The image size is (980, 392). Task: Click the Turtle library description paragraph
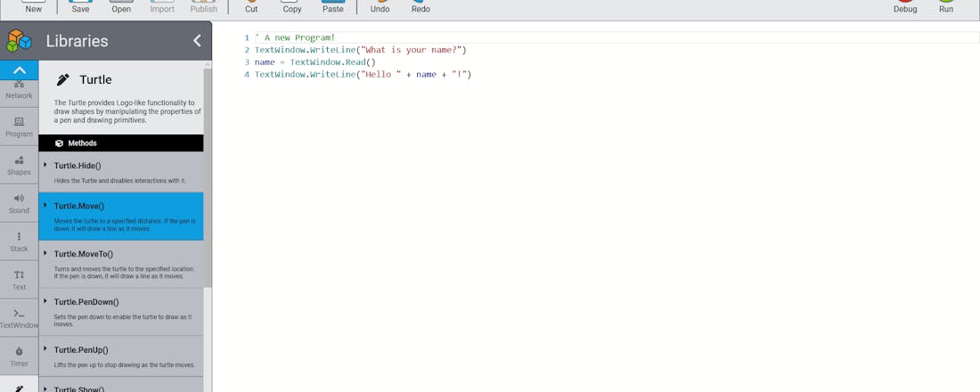(127, 111)
